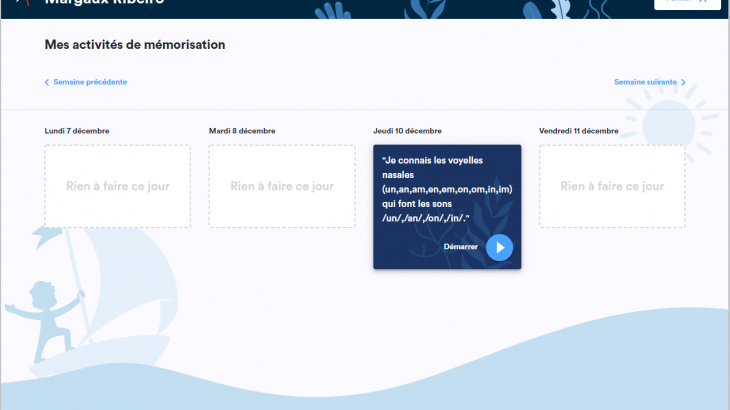Go to Semaine suivante
Image resolution: width=730 pixels, height=410 pixels.
click(x=645, y=82)
